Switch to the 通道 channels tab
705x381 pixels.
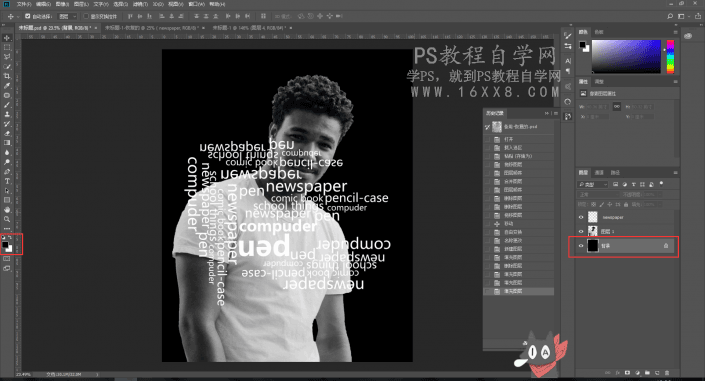pos(599,173)
